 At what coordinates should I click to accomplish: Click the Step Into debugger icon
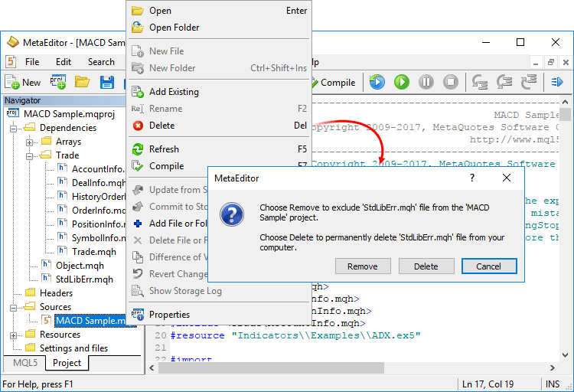pyautogui.click(x=480, y=82)
